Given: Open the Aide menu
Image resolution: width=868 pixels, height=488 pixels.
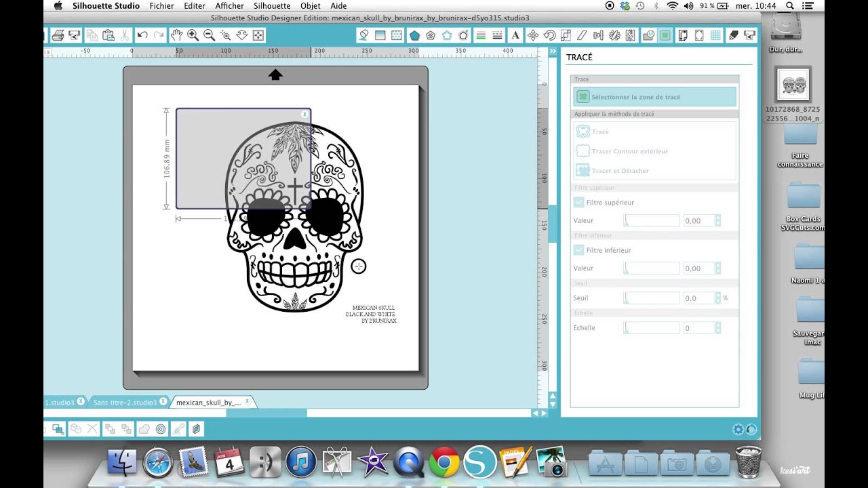Looking at the screenshot, I should (338, 5).
